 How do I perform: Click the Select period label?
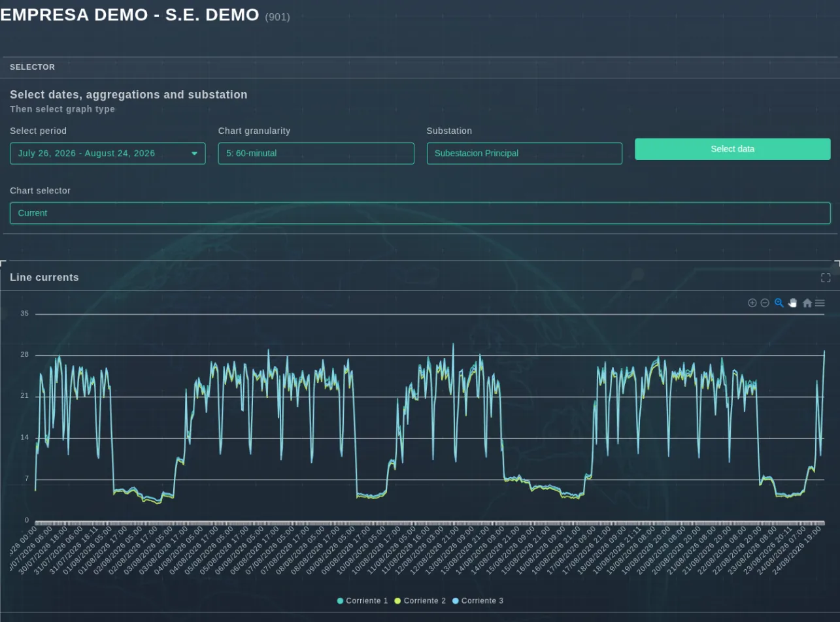(x=39, y=131)
